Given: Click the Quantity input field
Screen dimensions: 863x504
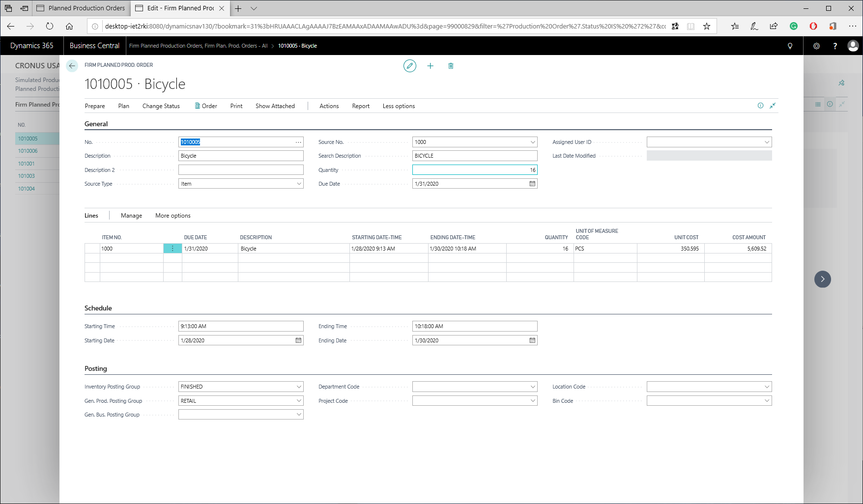Looking at the screenshot, I should [475, 170].
